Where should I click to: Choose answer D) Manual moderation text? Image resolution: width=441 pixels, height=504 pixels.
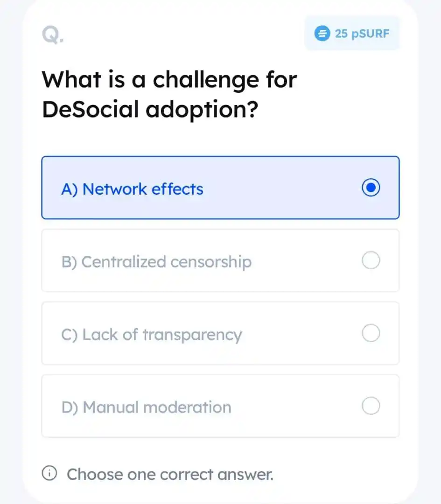coord(146,407)
